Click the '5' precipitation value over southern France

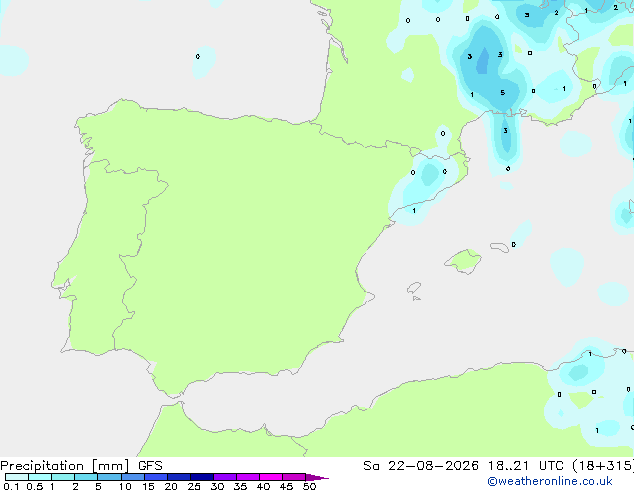pos(503,93)
